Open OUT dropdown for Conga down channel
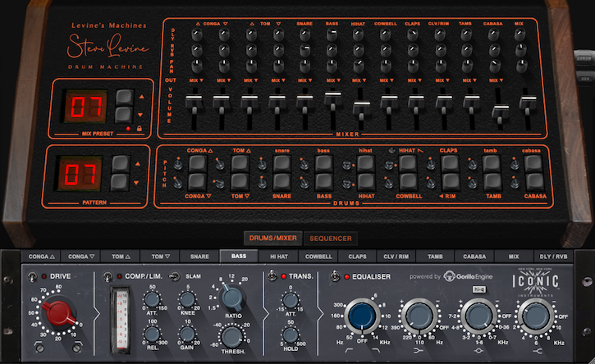This screenshot has height=364, width=595. [x=223, y=80]
